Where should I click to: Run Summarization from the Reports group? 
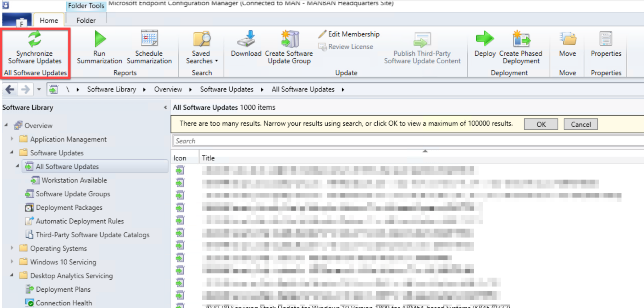(99, 47)
